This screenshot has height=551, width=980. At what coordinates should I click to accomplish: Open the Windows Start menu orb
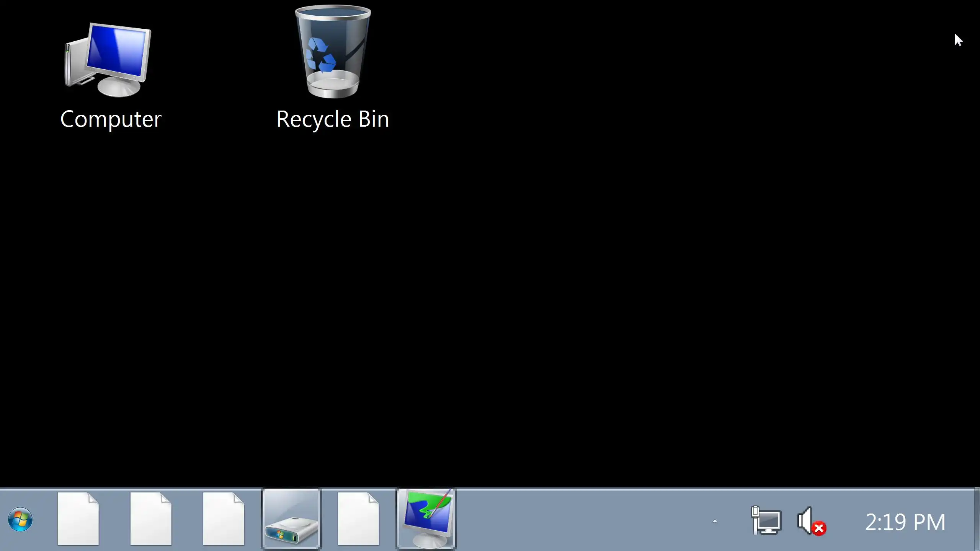coord(20,520)
